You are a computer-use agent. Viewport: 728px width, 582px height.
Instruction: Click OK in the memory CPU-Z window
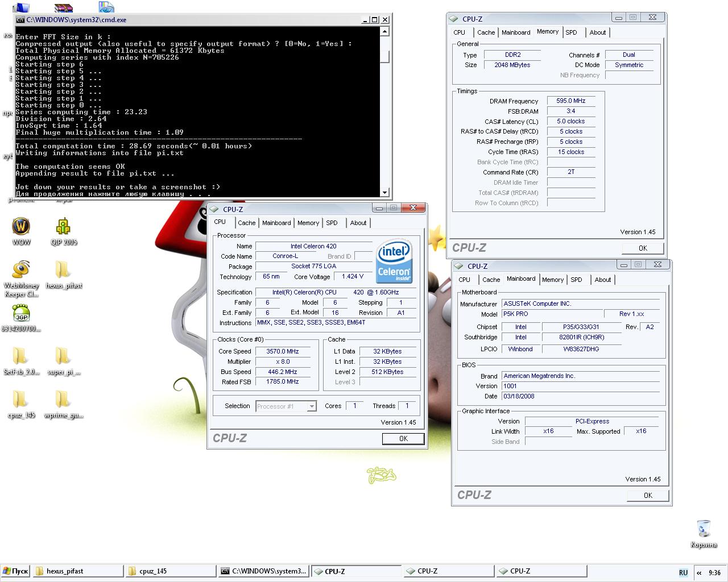coord(643,248)
